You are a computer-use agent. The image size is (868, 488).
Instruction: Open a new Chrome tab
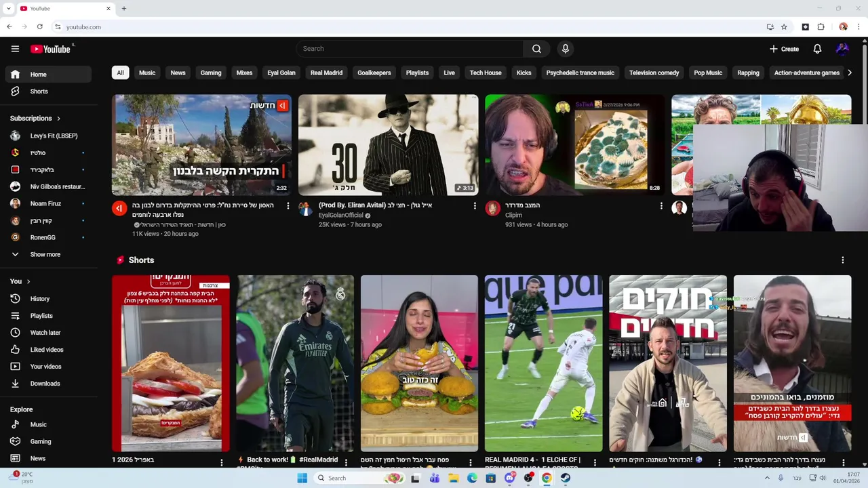click(124, 8)
